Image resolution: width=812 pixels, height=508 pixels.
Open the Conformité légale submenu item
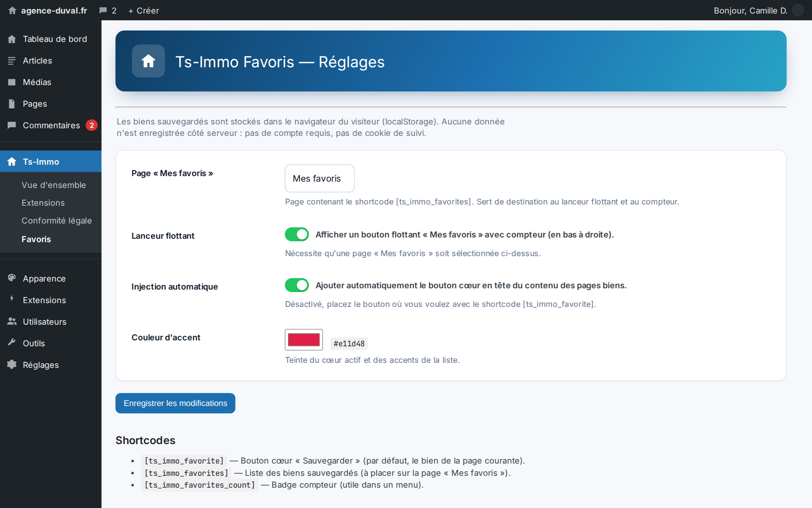click(57, 221)
